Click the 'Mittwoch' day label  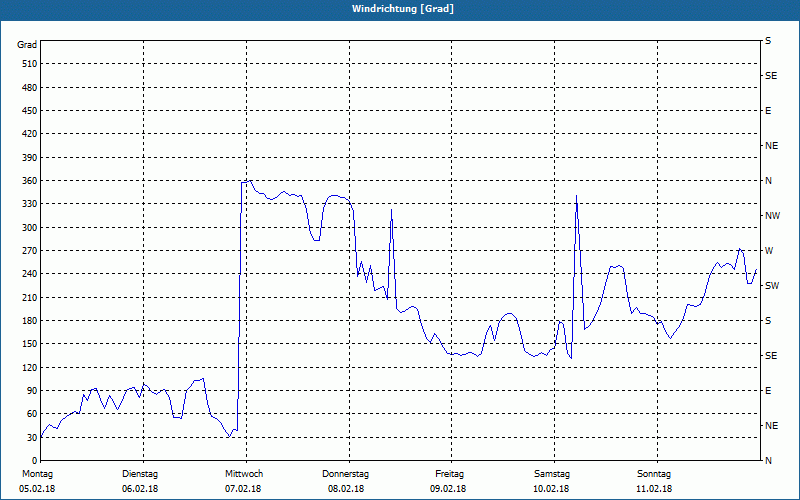(244, 474)
